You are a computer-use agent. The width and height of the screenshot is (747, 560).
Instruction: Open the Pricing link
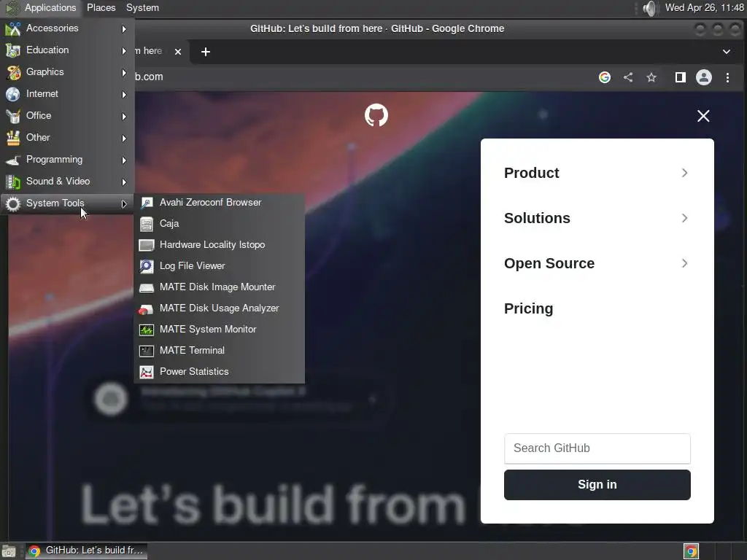coord(528,308)
